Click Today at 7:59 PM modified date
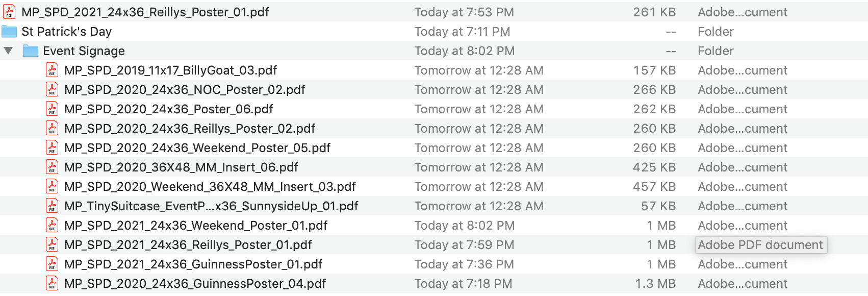Image resolution: width=868 pixels, height=296 pixels. pyautogui.click(x=464, y=245)
